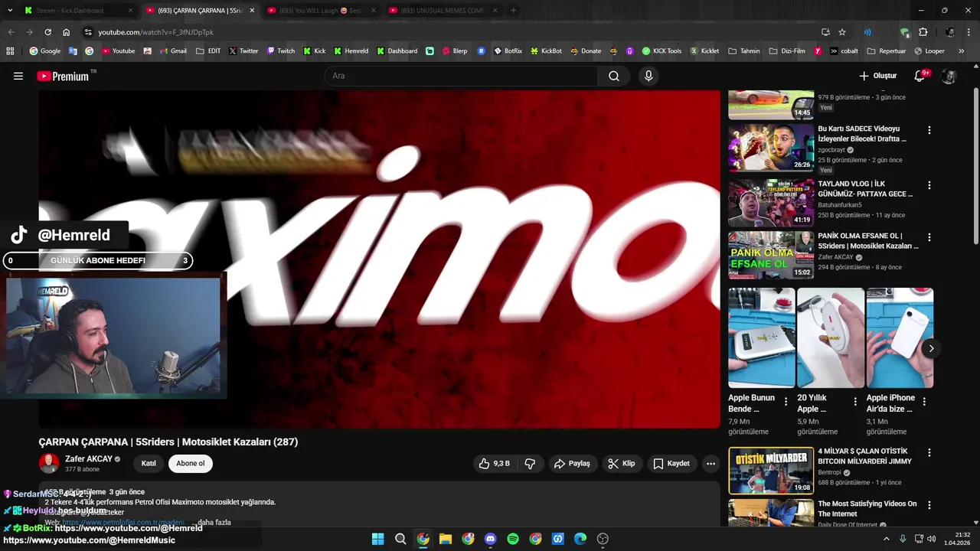Open options for Apple iPhone Air'da short
This screenshot has height=551, width=980.
tap(924, 401)
